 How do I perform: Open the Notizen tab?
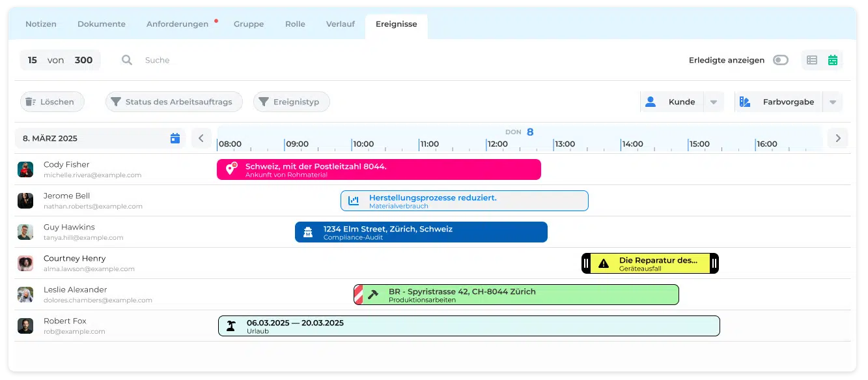[41, 24]
